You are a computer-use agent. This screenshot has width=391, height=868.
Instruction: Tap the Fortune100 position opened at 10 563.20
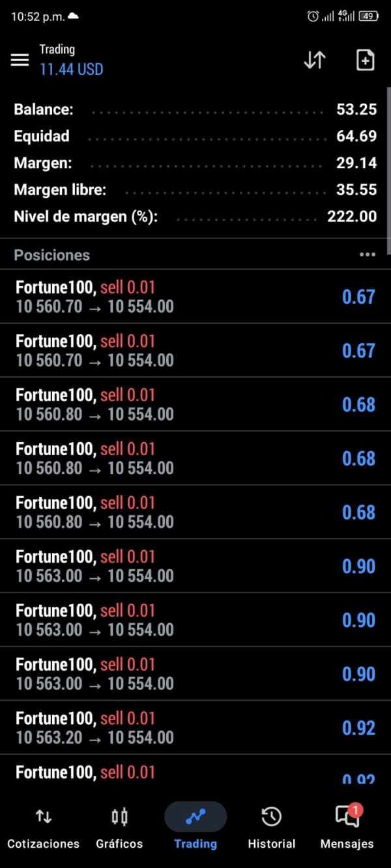coord(195,727)
